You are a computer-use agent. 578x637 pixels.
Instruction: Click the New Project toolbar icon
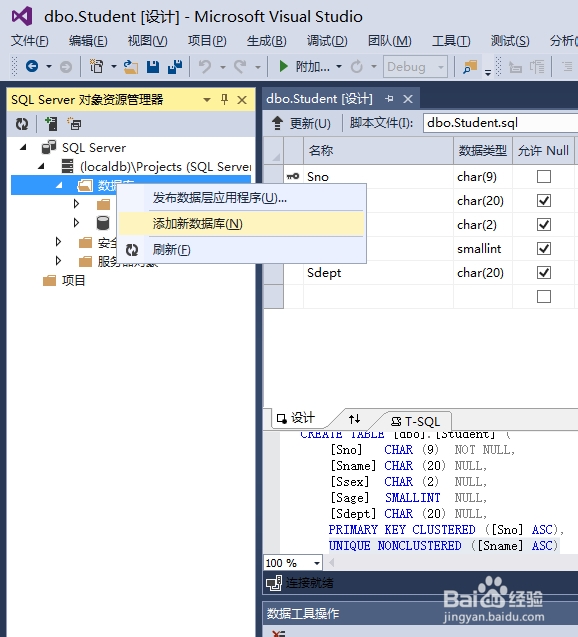(x=97, y=66)
